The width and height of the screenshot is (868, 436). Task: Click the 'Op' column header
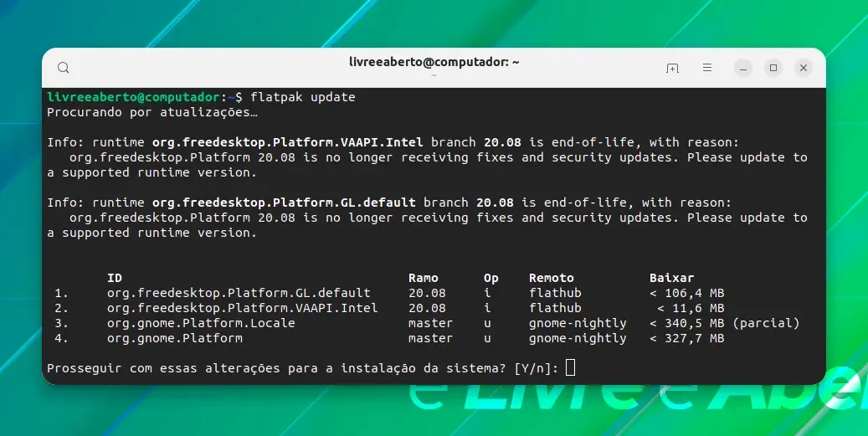tap(491, 279)
